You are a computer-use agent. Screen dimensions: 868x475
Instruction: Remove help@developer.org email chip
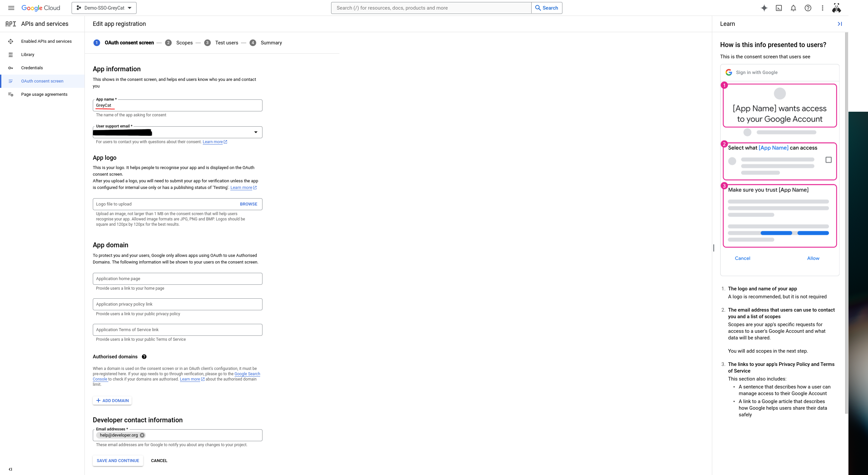(x=142, y=435)
